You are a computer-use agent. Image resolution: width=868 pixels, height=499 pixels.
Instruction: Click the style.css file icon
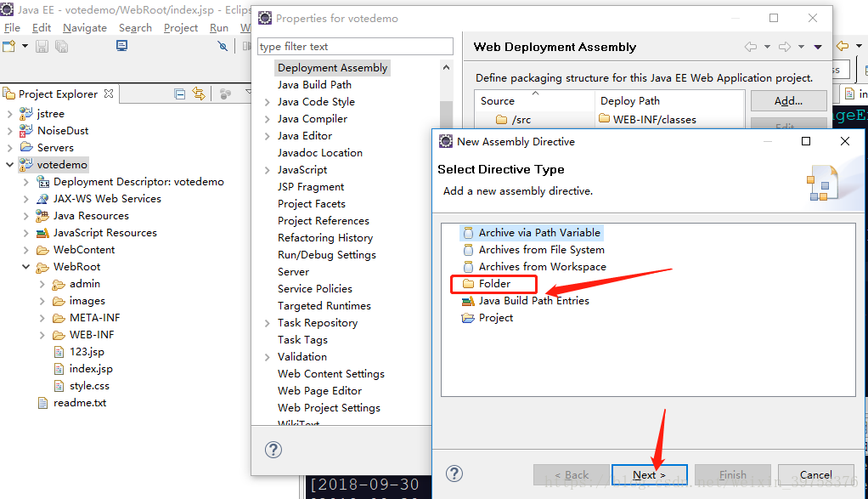(x=59, y=386)
